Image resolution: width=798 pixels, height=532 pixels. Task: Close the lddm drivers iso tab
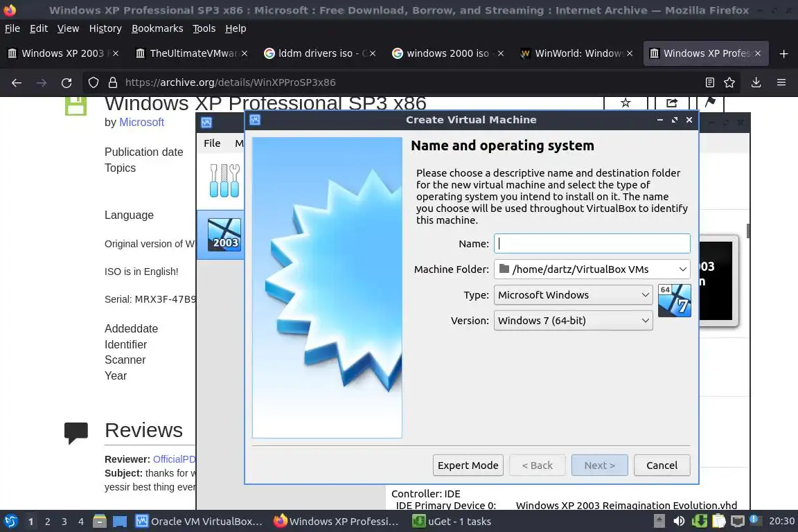click(x=373, y=53)
